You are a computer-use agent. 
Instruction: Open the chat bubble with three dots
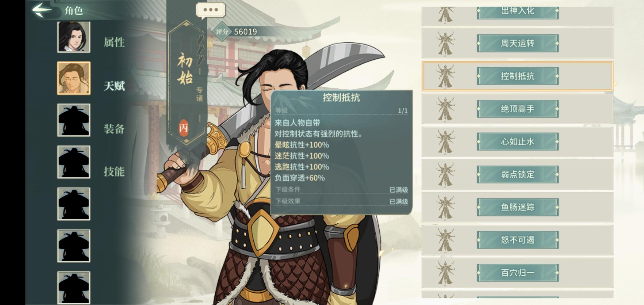click(x=210, y=10)
